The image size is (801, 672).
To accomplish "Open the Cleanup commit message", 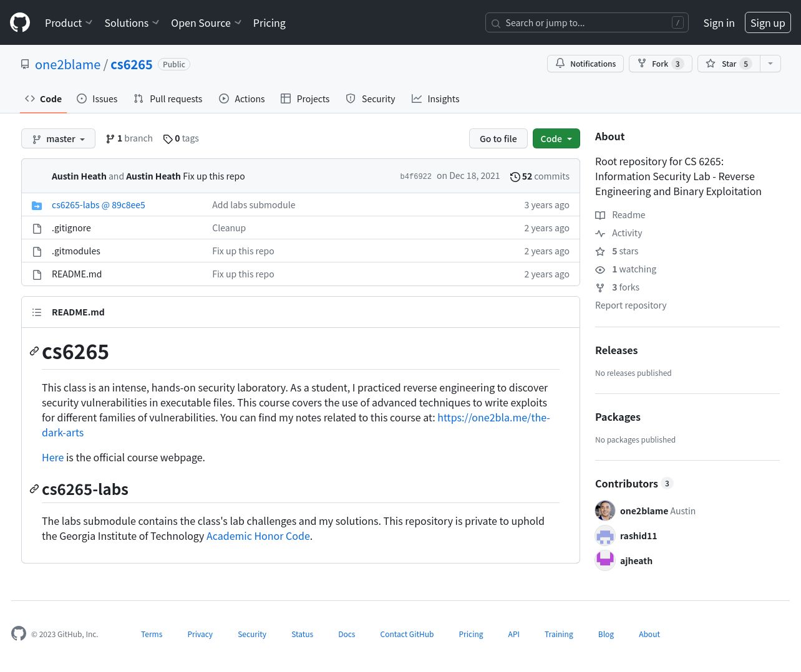I will 229,228.
